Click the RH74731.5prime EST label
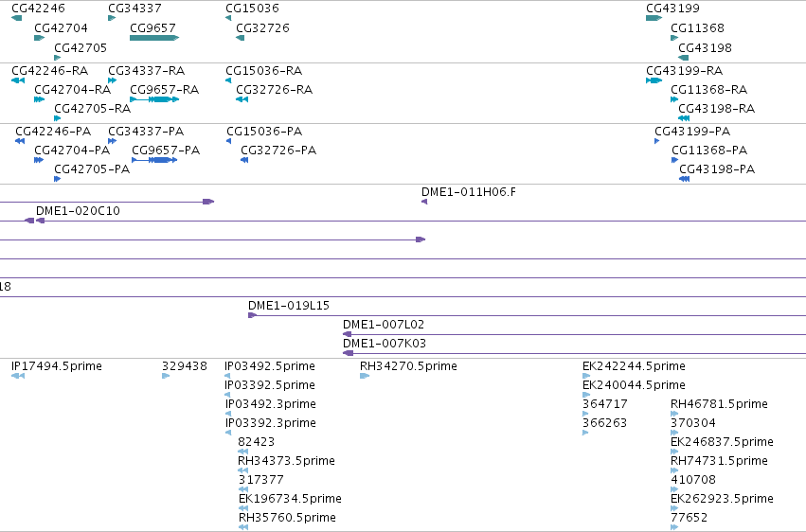 [x=719, y=461]
